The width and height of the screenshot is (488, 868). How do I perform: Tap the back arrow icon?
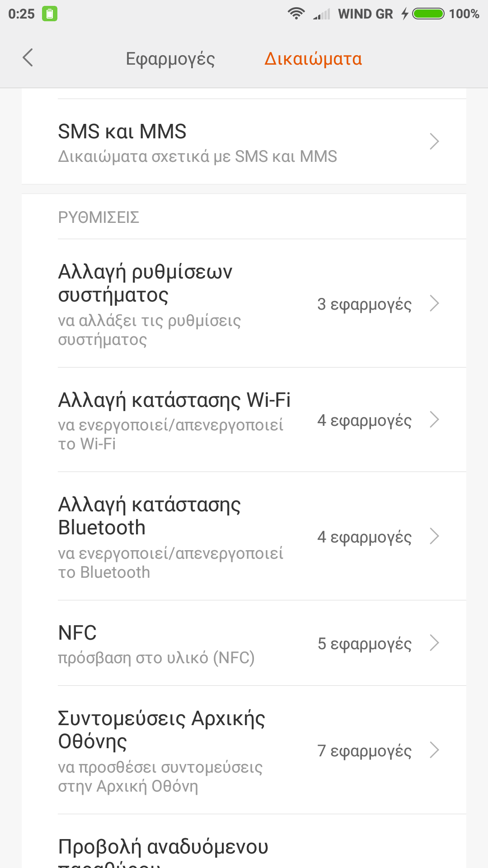click(x=28, y=58)
